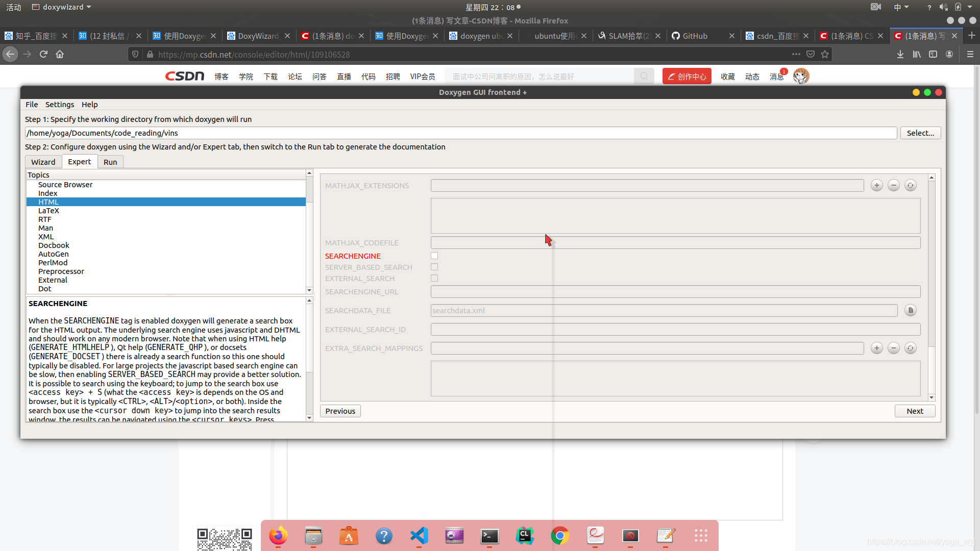Click CSDN 创作中心 button
This screenshot has height=551, width=980.
pyautogui.click(x=687, y=76)
